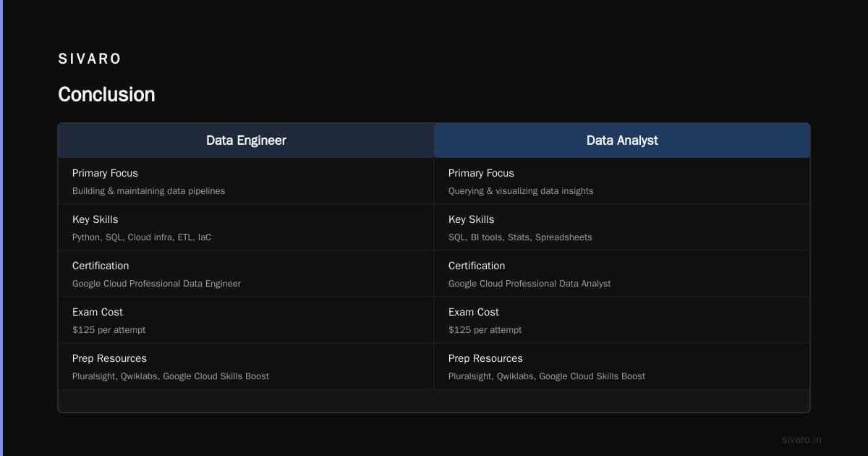Open the sivaro.in link

pos(801,439)
